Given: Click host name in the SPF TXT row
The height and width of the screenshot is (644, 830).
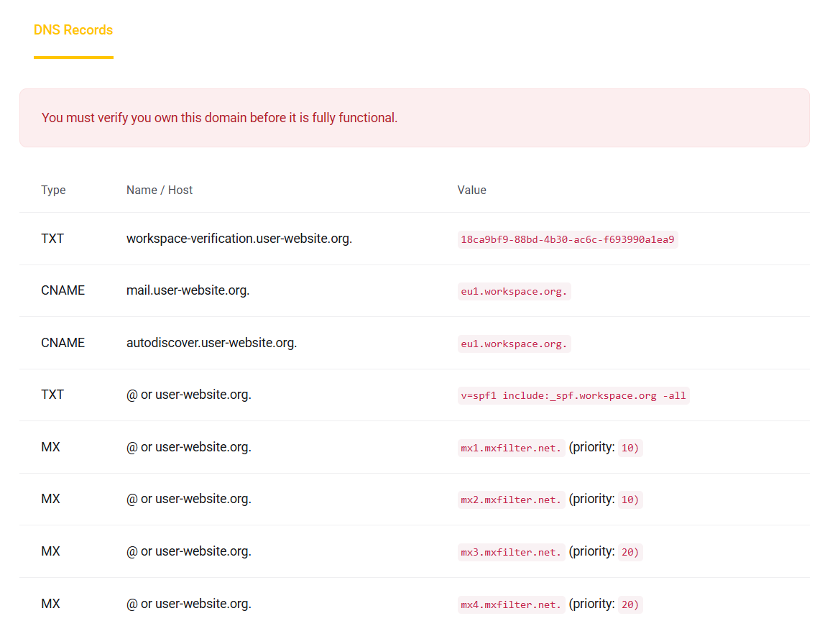Looking at the screenshot, I should [x=188, y=395].
